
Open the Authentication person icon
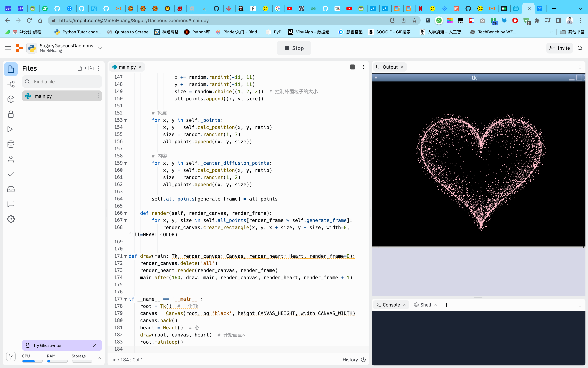coord(11,159)
